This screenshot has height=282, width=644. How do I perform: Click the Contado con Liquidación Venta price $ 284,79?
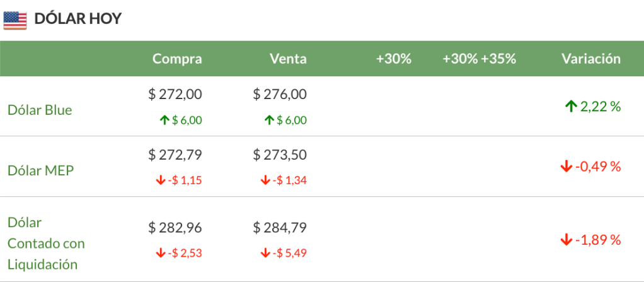[x=280, y=226]
